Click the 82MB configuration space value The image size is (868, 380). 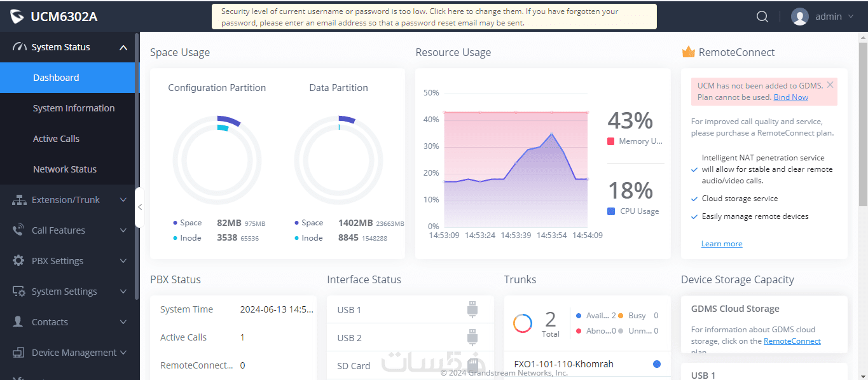[229, 223]
